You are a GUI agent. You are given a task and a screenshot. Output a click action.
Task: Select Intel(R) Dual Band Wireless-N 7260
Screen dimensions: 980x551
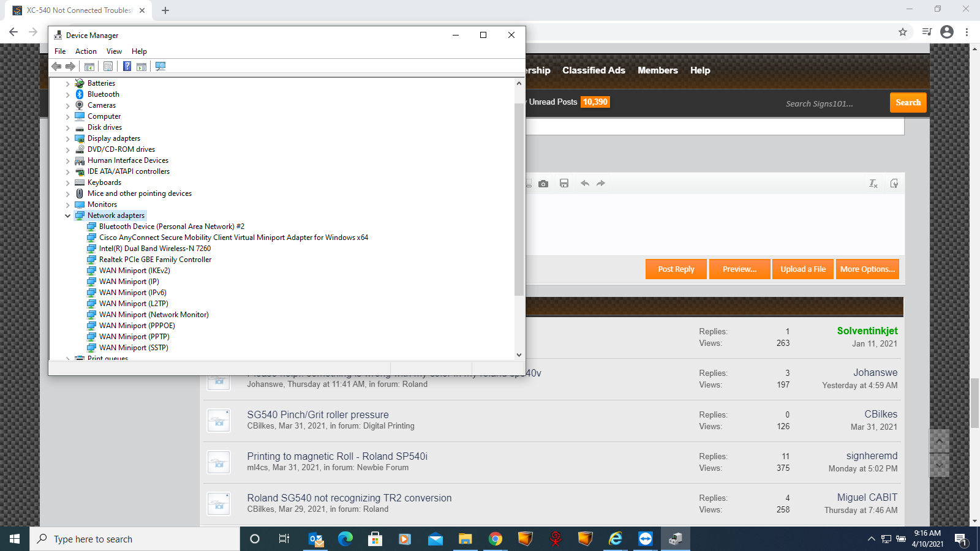click(155, 249)
